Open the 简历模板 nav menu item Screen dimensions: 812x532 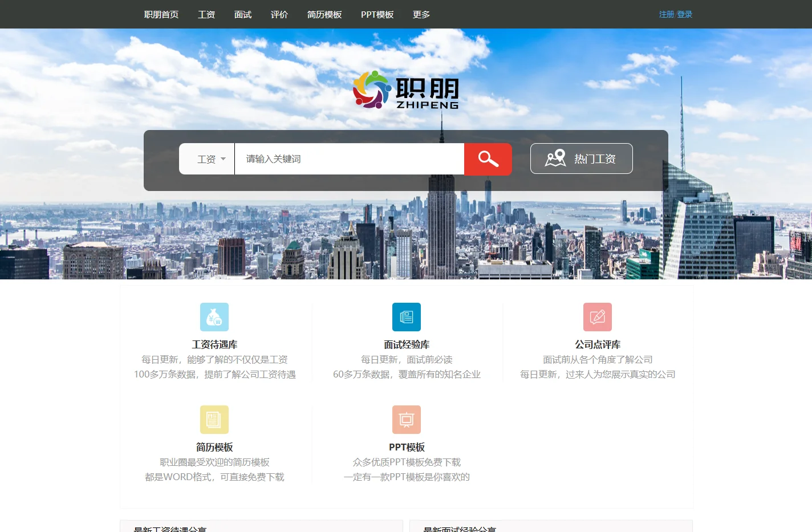(x=324, y=14)
